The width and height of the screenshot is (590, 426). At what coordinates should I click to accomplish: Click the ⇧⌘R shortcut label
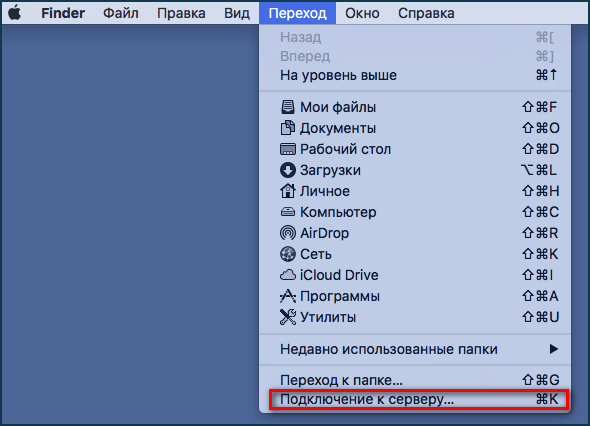click(540, 233)
